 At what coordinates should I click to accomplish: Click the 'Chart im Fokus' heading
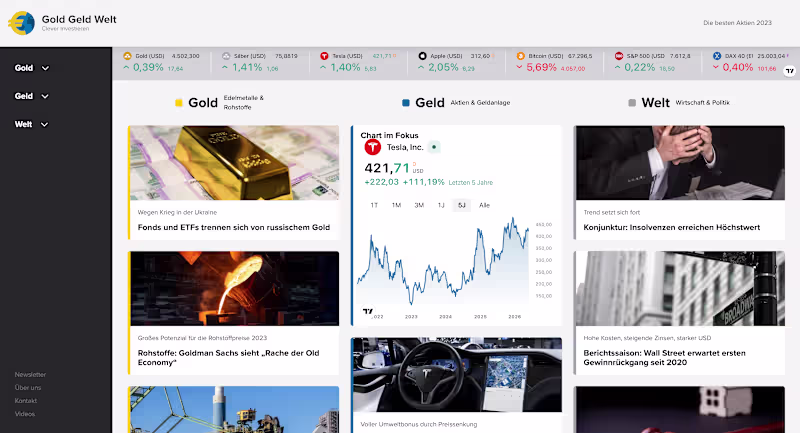point(389,135)
